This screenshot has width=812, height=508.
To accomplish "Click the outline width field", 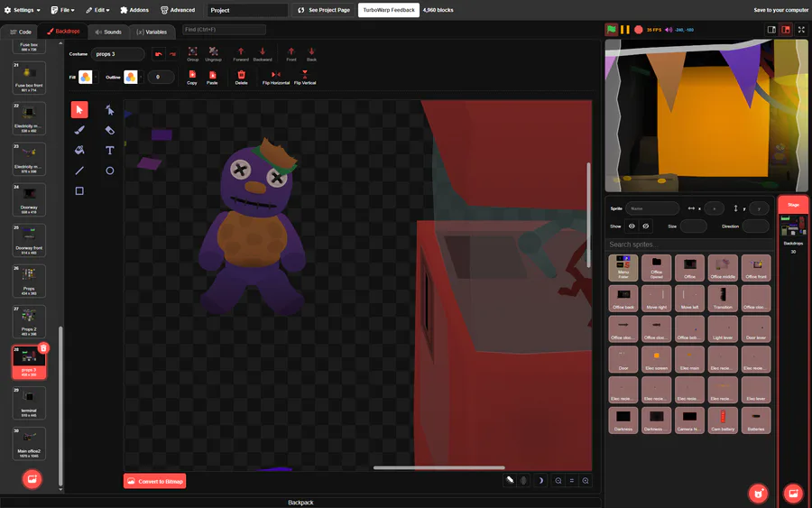I will (161, 78).
